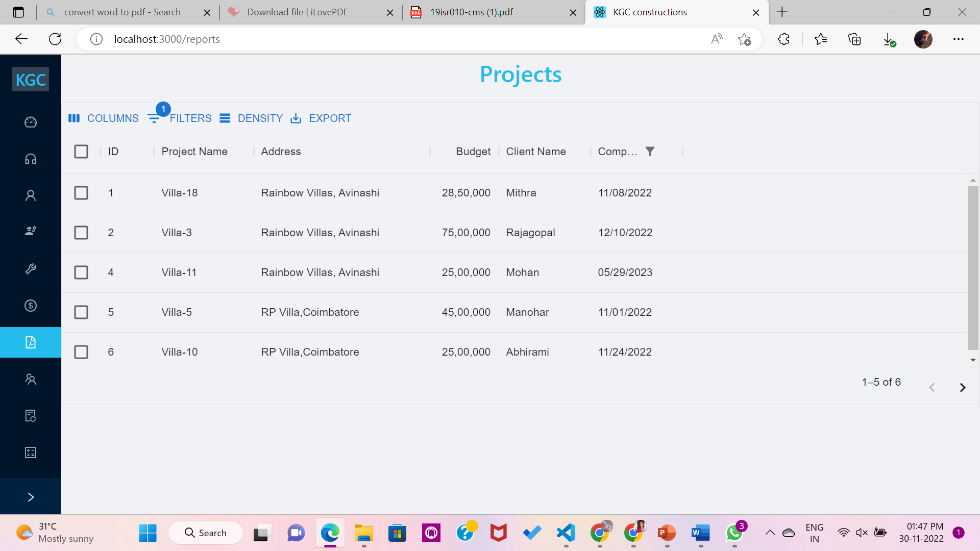Select the highlighted PDF reports icon
The height and width of the screenshot is (551, 980).
pyautogui.click(x=30, y=342)
